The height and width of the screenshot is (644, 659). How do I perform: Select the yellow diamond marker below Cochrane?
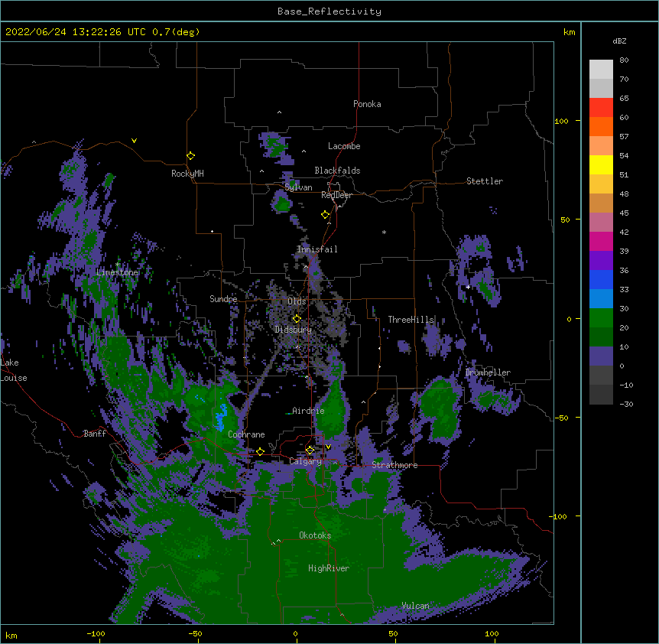click(260, 451)
